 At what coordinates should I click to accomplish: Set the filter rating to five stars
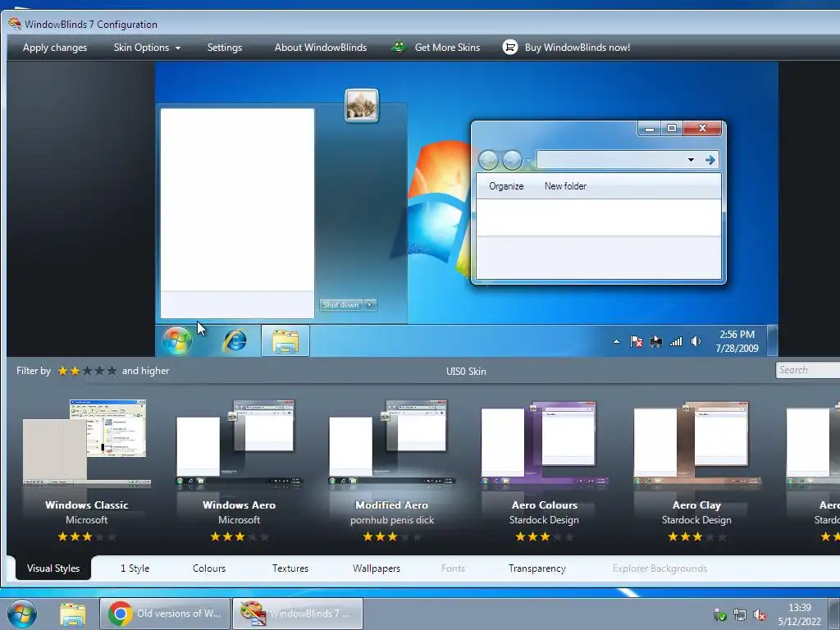(x=112, y=371)
